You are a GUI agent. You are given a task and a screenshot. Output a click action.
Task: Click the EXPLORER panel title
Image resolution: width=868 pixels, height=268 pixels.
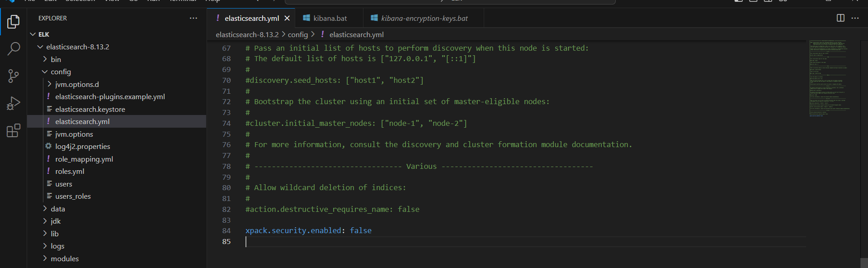(x=52, y=18)
